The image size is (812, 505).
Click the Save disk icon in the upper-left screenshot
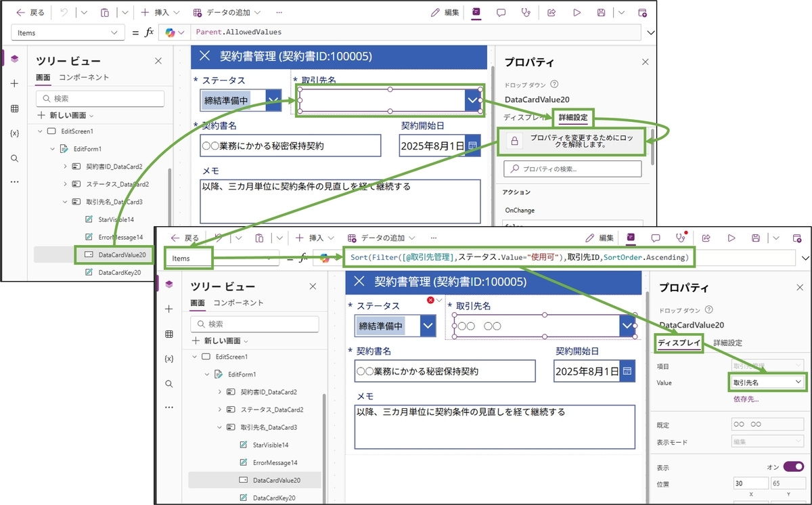[x=601, y=12]
